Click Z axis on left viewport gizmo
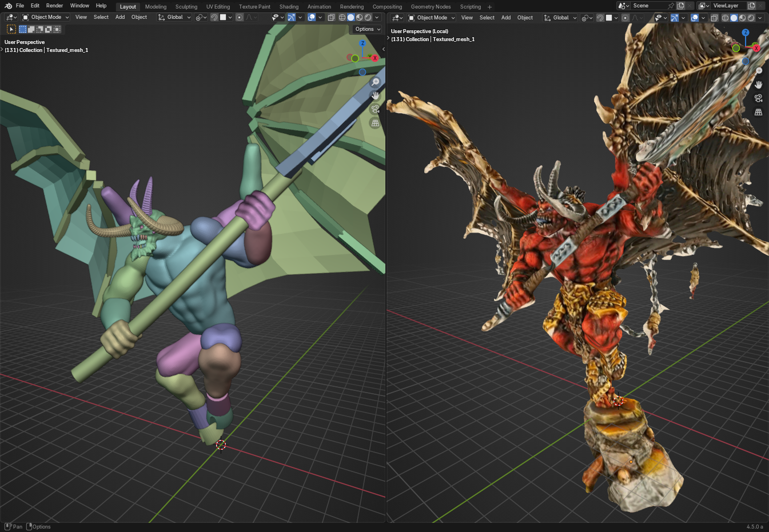 point(362,43)
